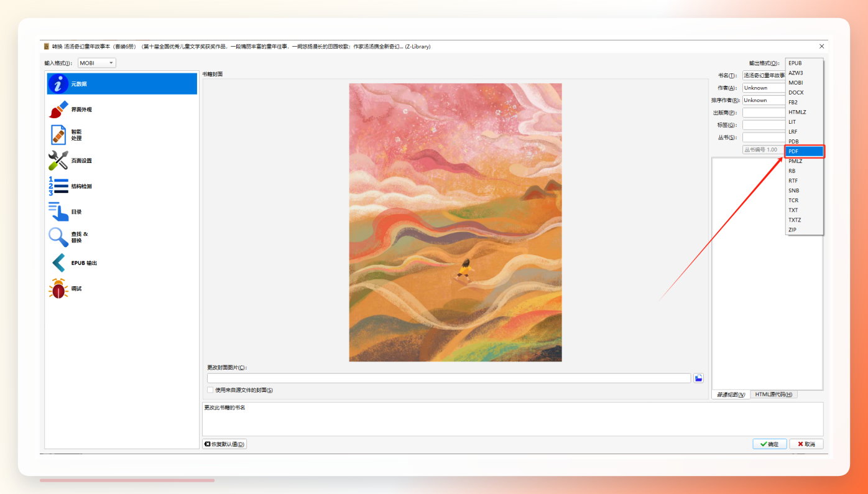Open the 界面外观 paintbrush section
This screenshot has height=494, width=868.
point(58,110)
